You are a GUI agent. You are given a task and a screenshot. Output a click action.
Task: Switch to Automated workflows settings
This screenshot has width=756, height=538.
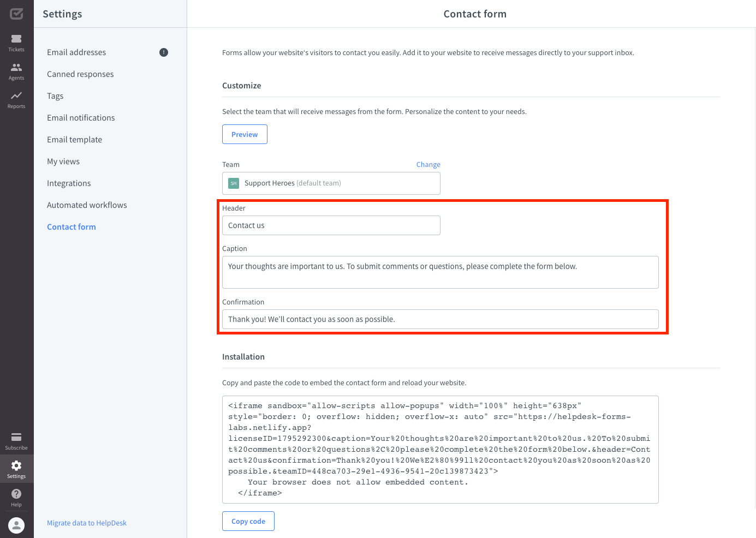tap(87, 205)
